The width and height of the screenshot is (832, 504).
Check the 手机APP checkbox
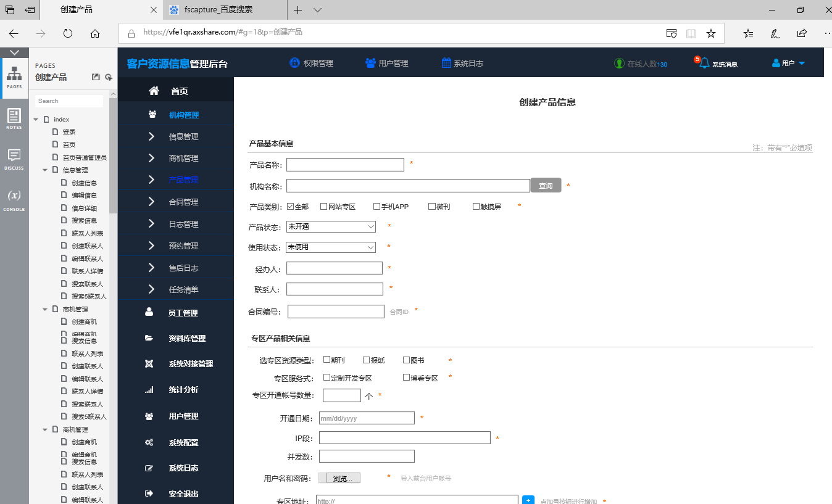[376, 207]
